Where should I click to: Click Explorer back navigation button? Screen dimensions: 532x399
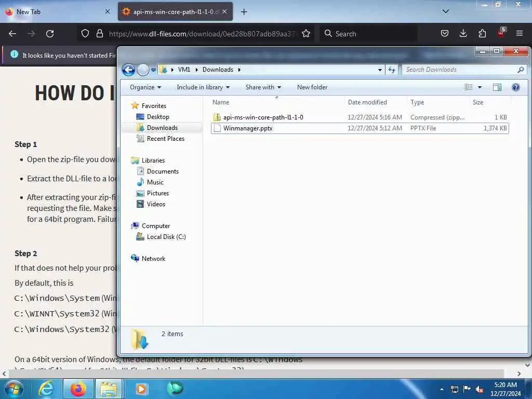coord(128,70)
